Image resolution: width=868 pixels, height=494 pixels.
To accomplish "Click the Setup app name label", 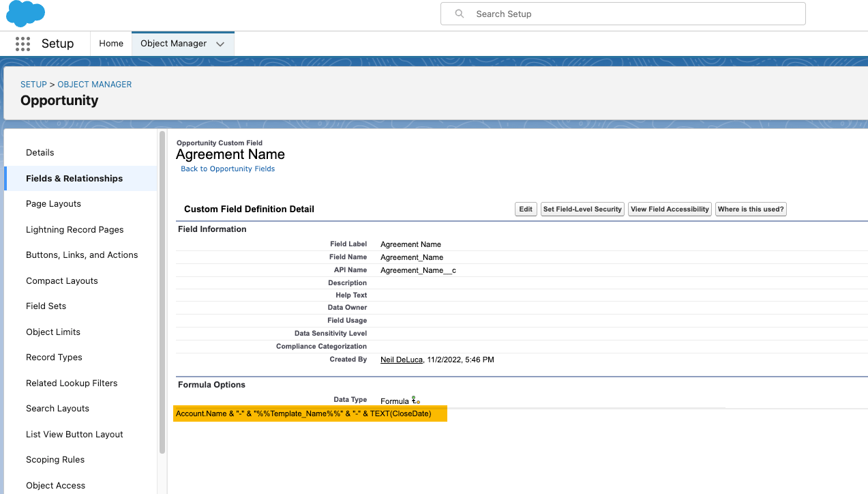I will point(57,44).
